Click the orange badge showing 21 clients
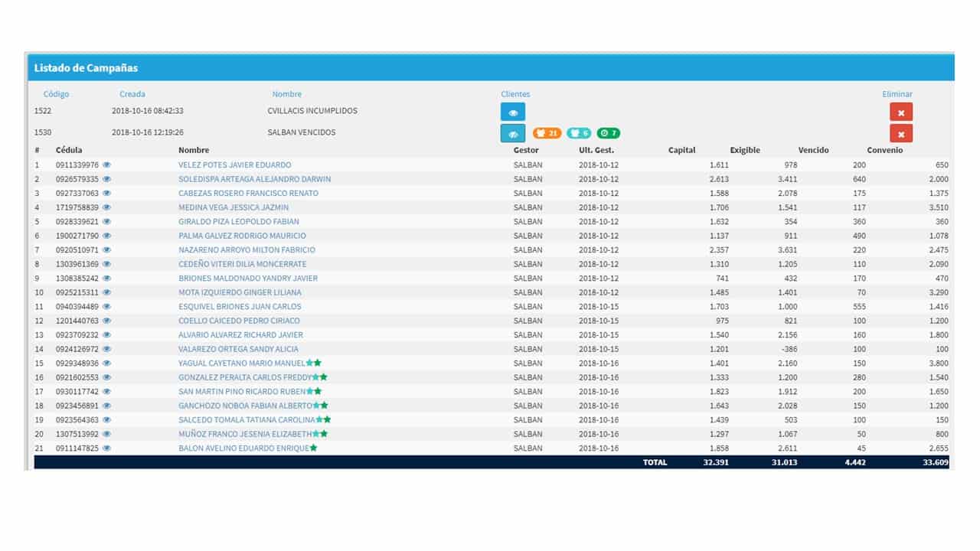Viewport: 980px width, 551px height. click(547, 133)
